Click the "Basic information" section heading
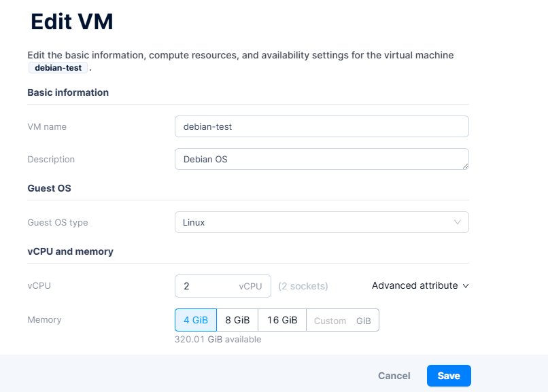Viewport: 548px width, 392px height. 68,92
